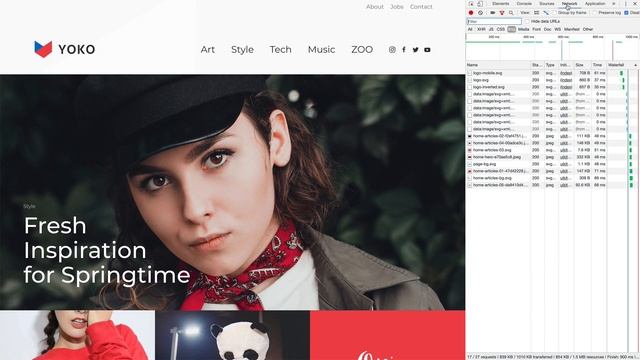
Task: Click the Twitter icon in site header
Action: pyautogui.click(x=416, y=50)
